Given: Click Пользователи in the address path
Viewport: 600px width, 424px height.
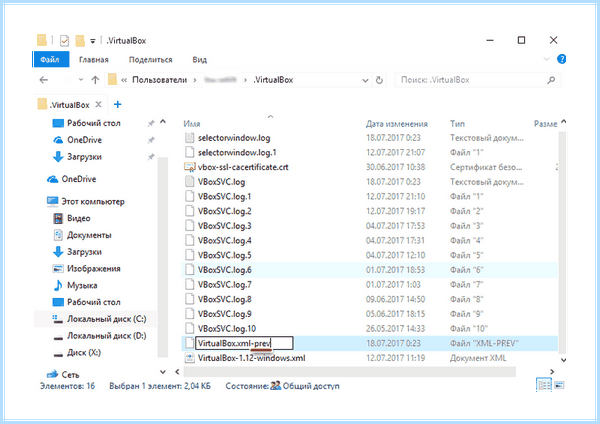Looking at the screenshot, I should [160, 80].
